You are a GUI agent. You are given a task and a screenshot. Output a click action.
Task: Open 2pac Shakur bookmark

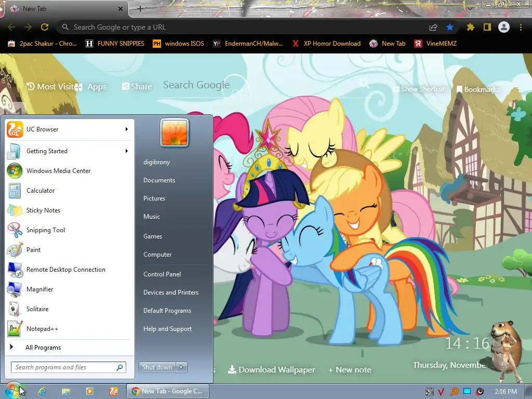[43, 44]
